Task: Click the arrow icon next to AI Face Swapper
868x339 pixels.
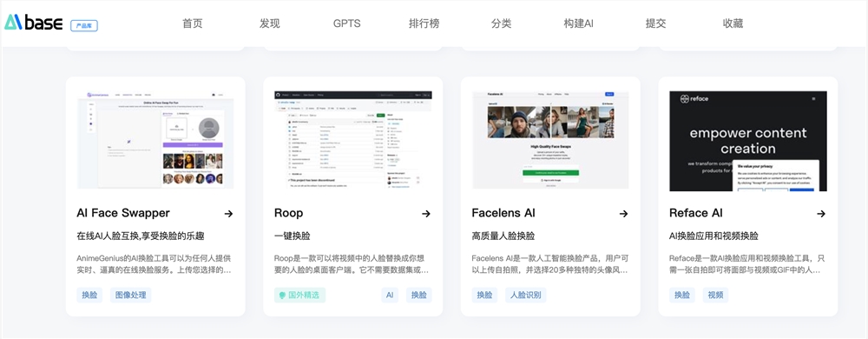Action: pos(228,214)
